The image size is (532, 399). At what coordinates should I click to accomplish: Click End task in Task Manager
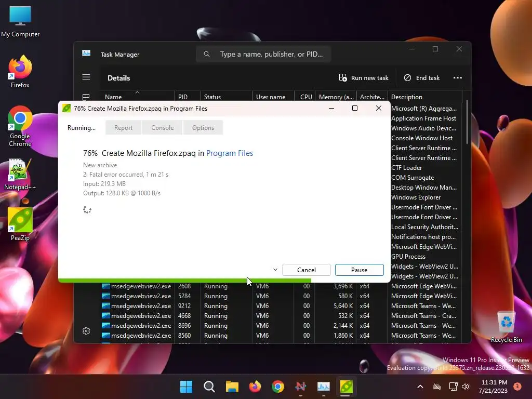[422, 78]
